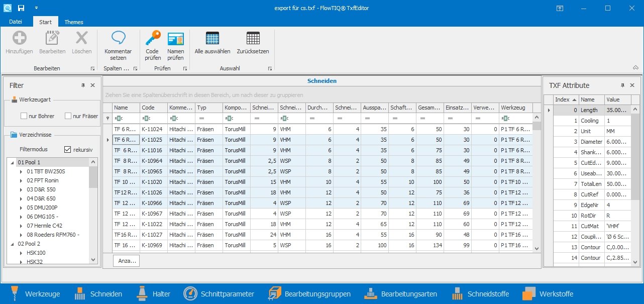The height and width of the screenshot is (304, 644).
Task: Sort table by the Durch... column header
Action: [319, 108]
